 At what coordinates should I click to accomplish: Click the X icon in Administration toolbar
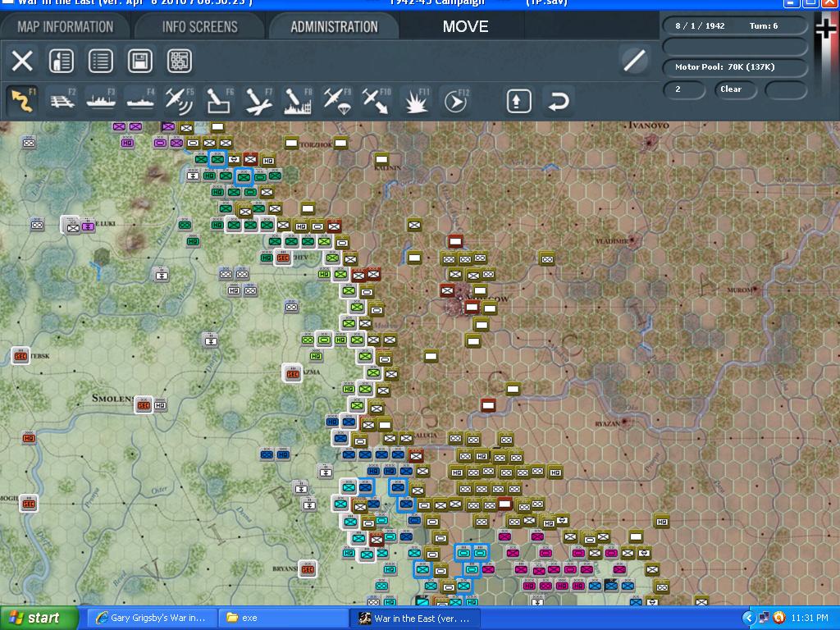(x=22, y=61)
